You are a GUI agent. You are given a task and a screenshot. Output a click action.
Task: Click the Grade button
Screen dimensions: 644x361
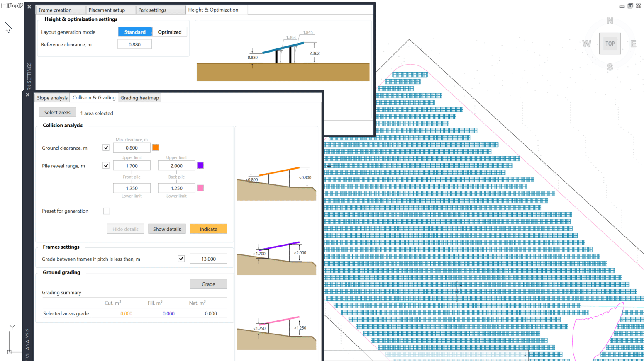[x=208, y=284]
